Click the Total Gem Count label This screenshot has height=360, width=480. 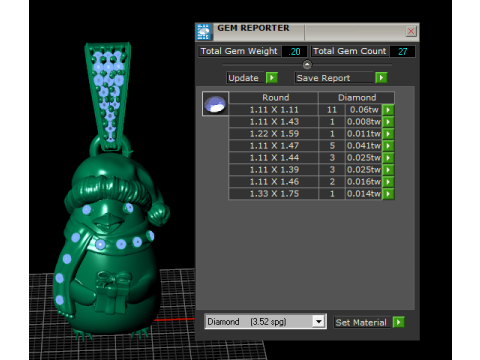[x=349, y=51]
